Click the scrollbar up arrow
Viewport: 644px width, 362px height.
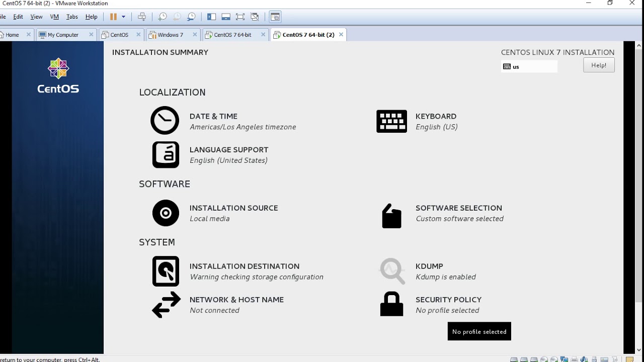click(639, 45)
